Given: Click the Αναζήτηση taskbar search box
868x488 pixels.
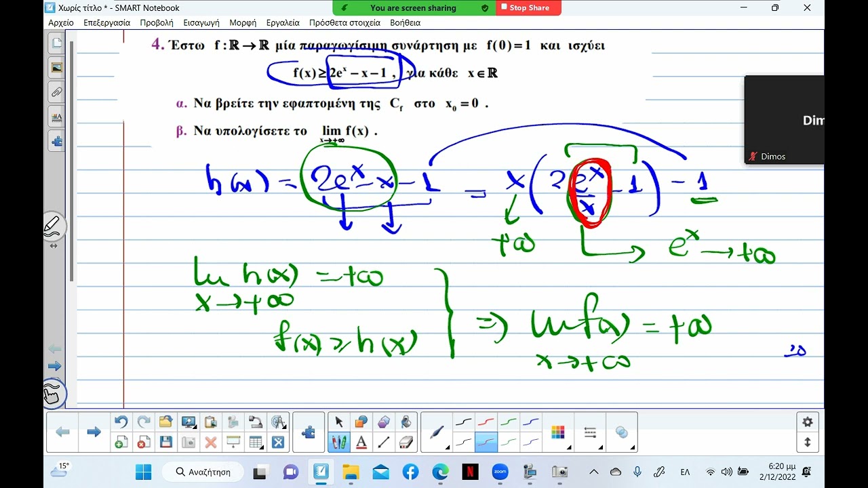Looking at the screenshot, I should tap(201, 472).
